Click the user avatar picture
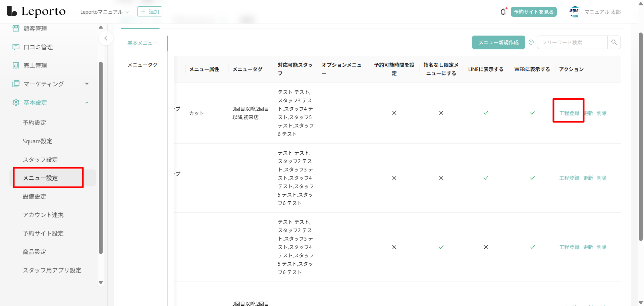The height and width of the screenshot is (306, 644). pos(575,12)
